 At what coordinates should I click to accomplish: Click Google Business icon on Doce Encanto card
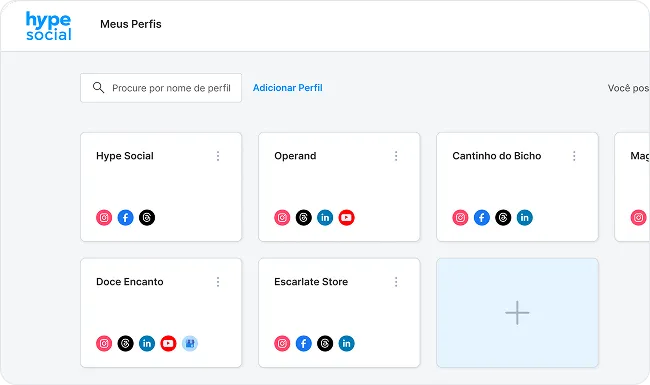pyautogui.click(x=190, y=344)
